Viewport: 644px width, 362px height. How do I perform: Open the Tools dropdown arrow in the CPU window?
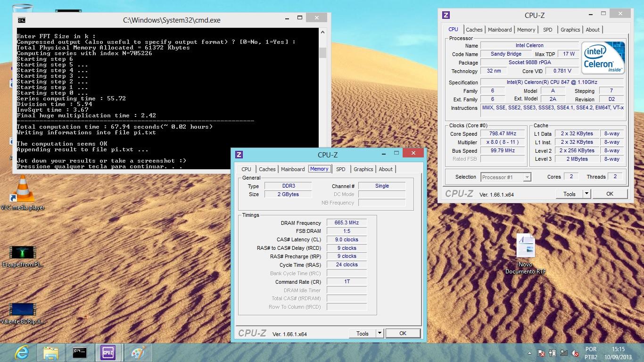(586, 194)
